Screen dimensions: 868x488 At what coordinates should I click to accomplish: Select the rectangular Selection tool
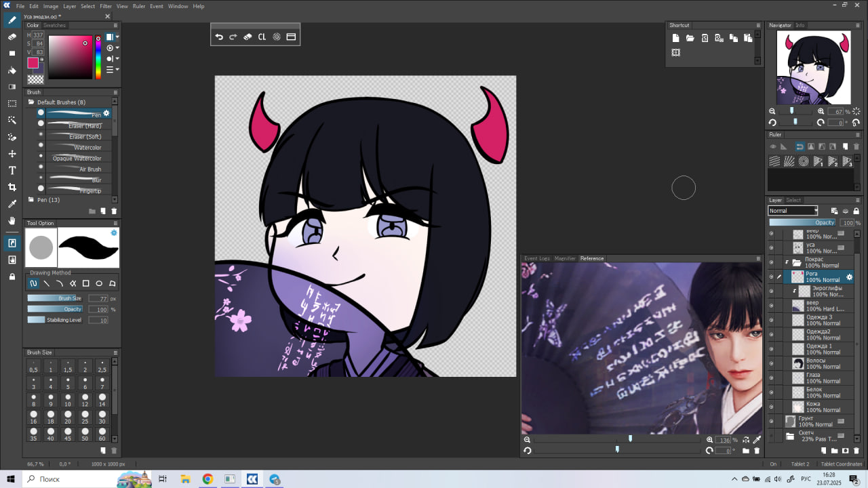pyautogui.click(x=12, y=104)
